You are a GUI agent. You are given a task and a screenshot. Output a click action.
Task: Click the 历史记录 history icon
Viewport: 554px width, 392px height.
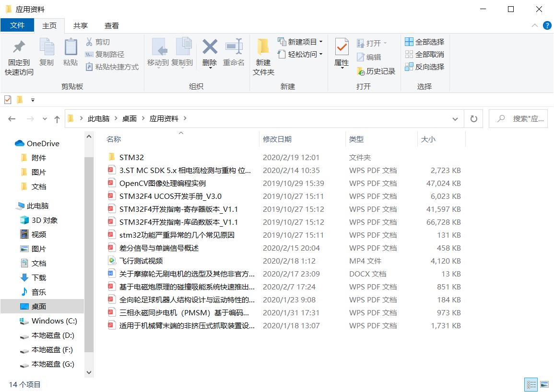pyautogui.click(x=361, y=71)
